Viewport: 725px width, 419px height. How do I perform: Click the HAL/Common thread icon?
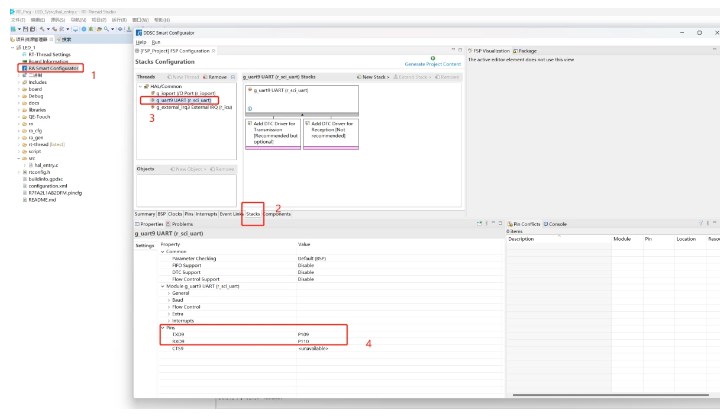(147, 86)
